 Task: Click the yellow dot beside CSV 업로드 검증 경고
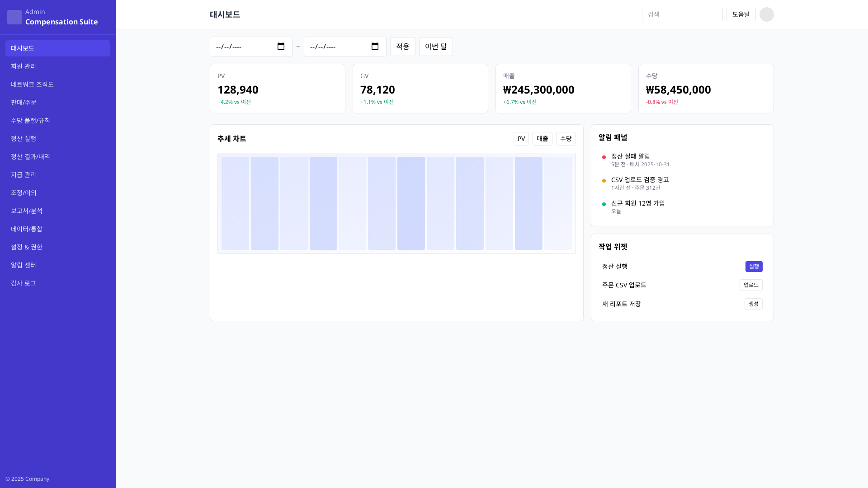pos(604,180)
